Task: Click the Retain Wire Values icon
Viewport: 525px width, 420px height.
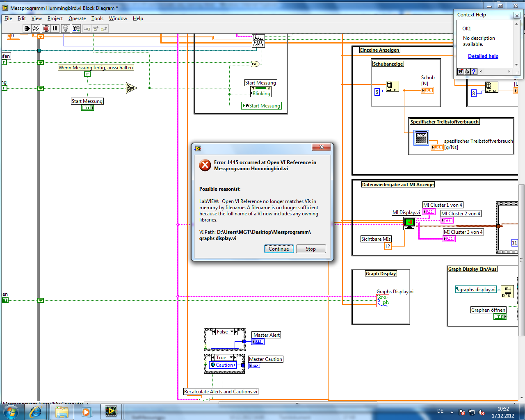Action: pyautogui.click(x=76, y=28)
